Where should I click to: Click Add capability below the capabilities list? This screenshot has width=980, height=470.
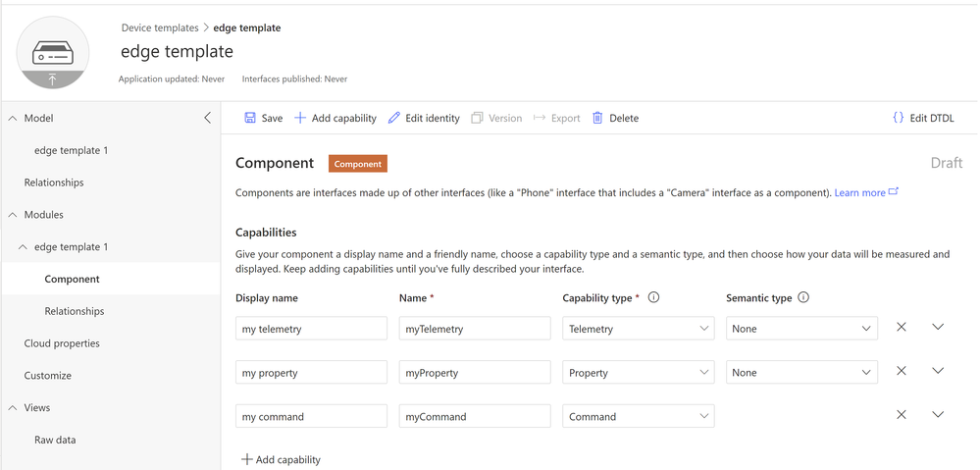coord(281,459)
